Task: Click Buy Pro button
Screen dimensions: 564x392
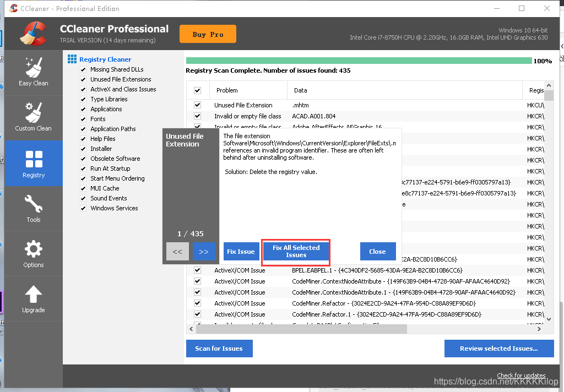Action: click(x=208, y=34)
